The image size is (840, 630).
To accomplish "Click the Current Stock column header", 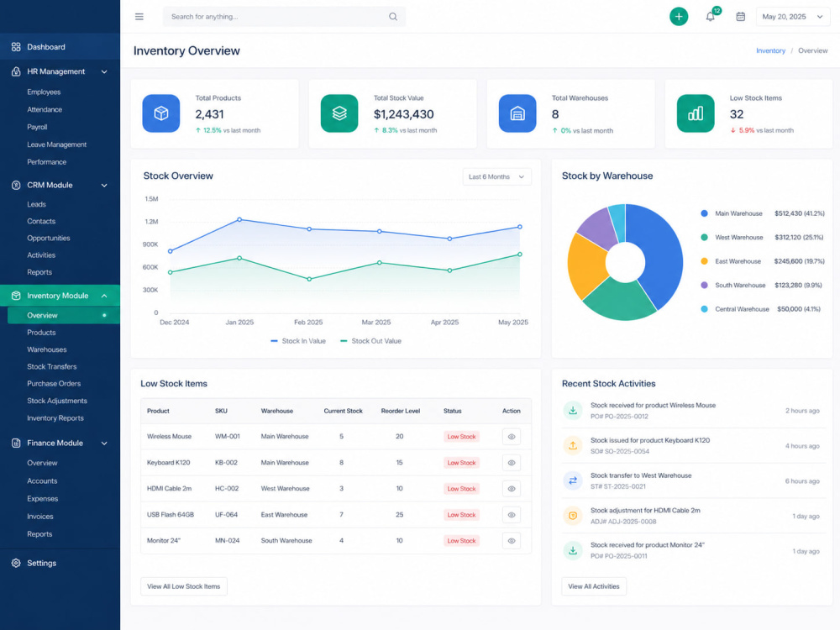I will (x=343, y=411).
